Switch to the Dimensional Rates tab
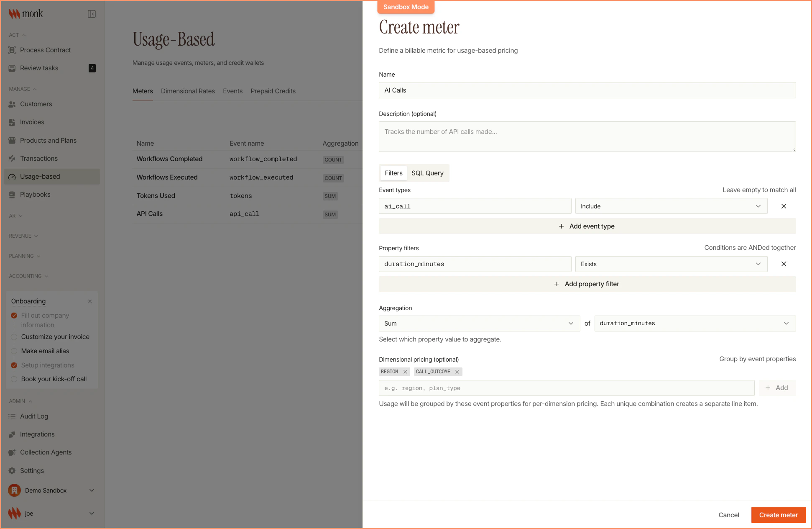The height and width of the screenshot is (529, 812). [x=188, y=91]
